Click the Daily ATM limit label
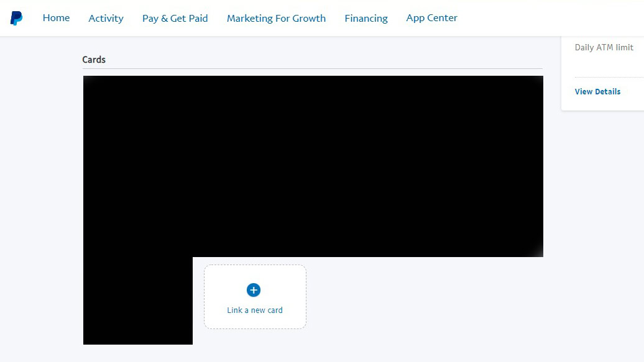Screen dimensions: 644x362 (x=604, y=48)
